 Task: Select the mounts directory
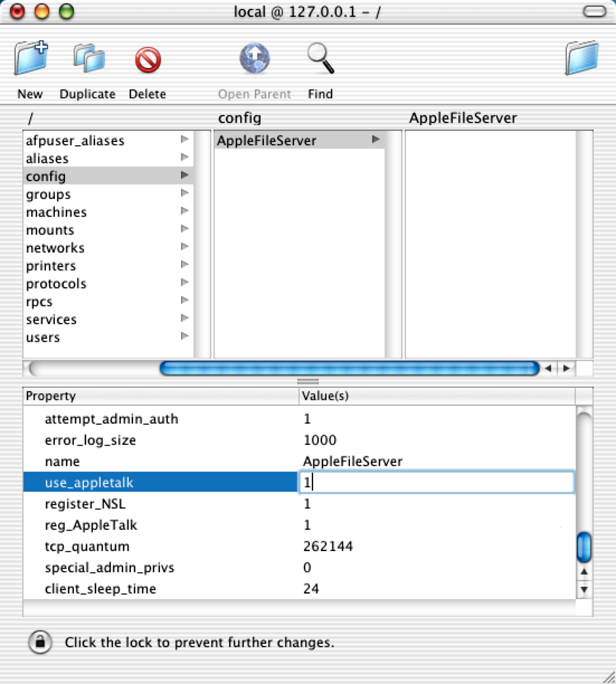point(108,230)
